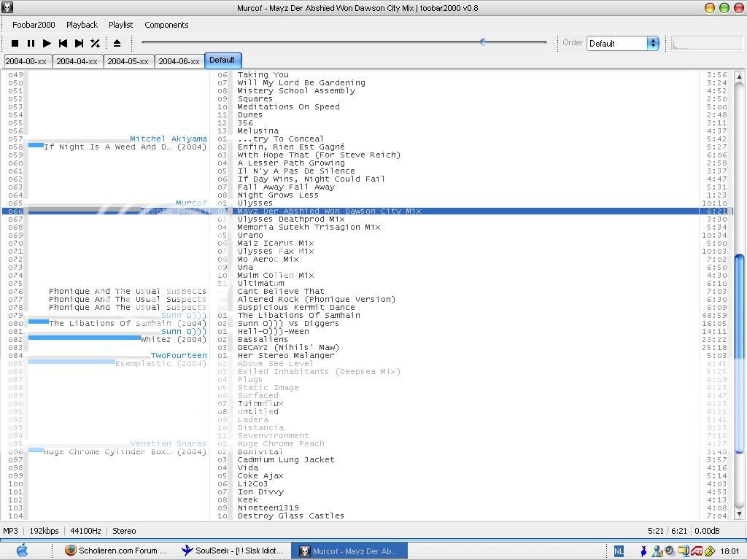Open the Components menu
The width and height of the screenshot is (747, 560).
166,25
